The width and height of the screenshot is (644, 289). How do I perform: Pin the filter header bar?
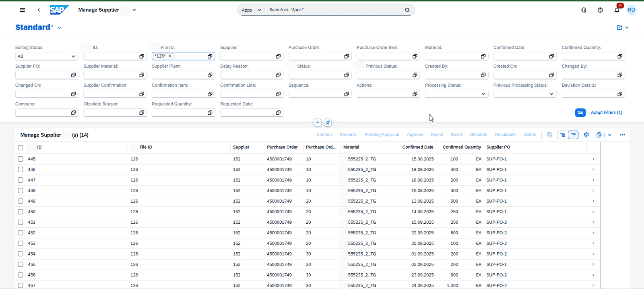point(328,123)
